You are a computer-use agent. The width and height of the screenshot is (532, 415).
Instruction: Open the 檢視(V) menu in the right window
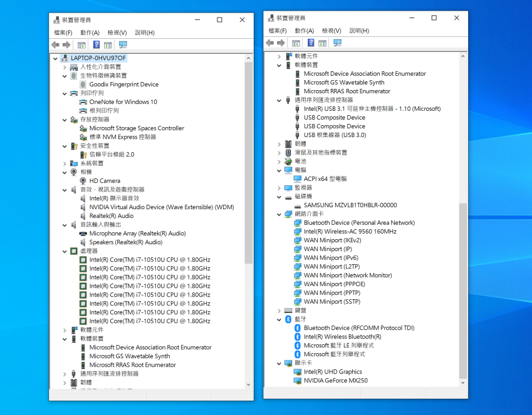[331, 31]
